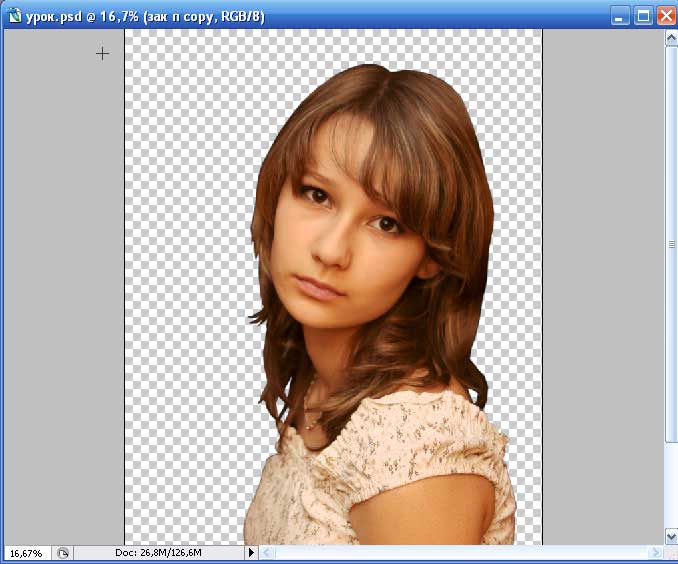Click the title bar text урок.psd @ 16,7%
Image resolution: width=678 pixels, height=564 pixels.
(82, 17)
